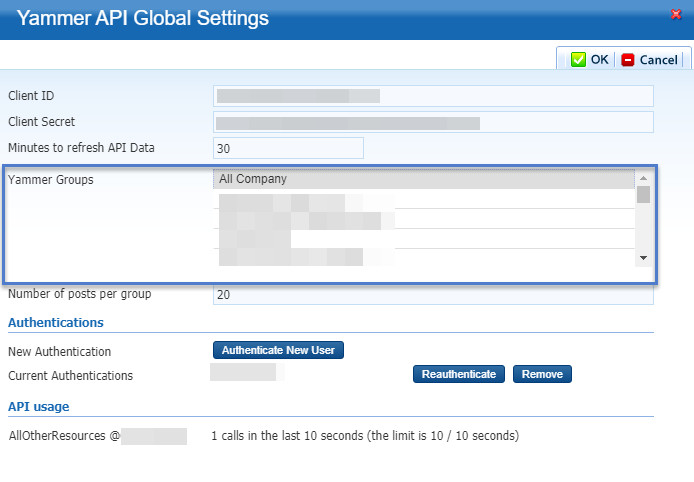Click the Client ID label
Screen dimensions: 694x482
point(31,96)
